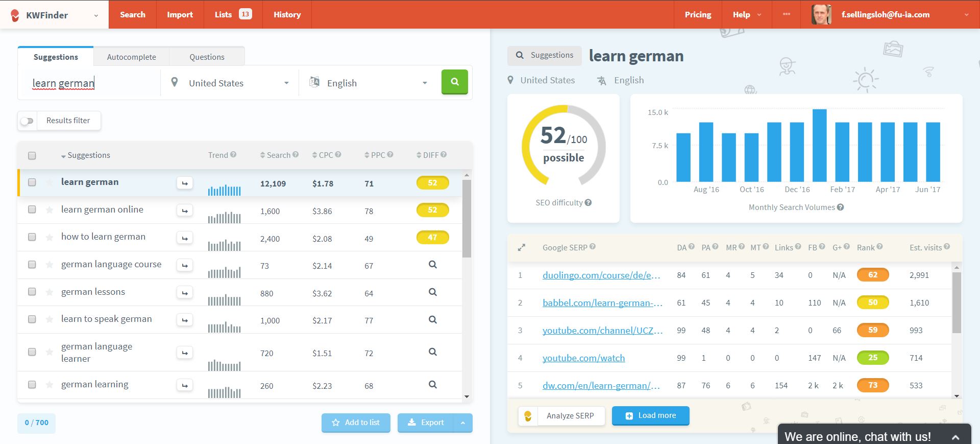Switch to the Autocomplete tab
Screen dimensions: 980x444
pyautogui.click(x=131, y=57)
